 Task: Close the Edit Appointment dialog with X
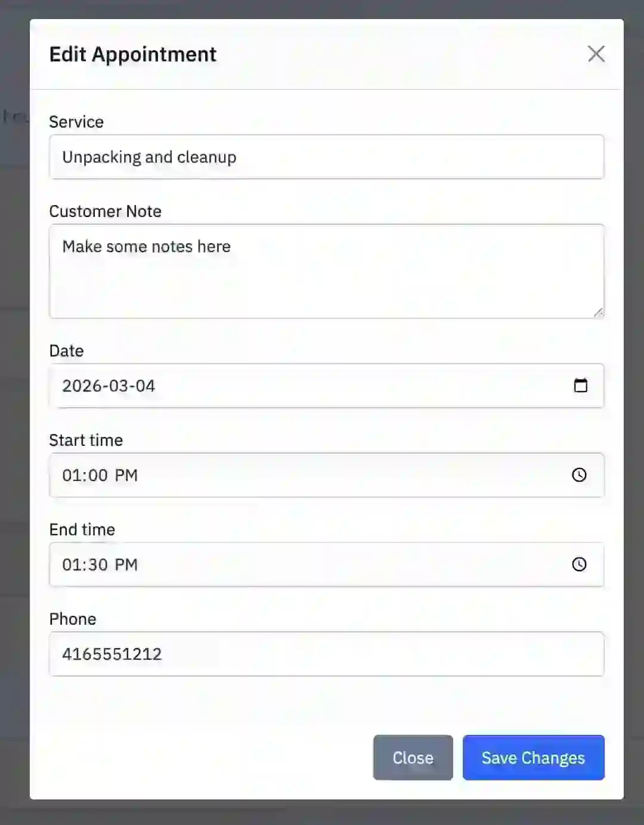(596, 54)
